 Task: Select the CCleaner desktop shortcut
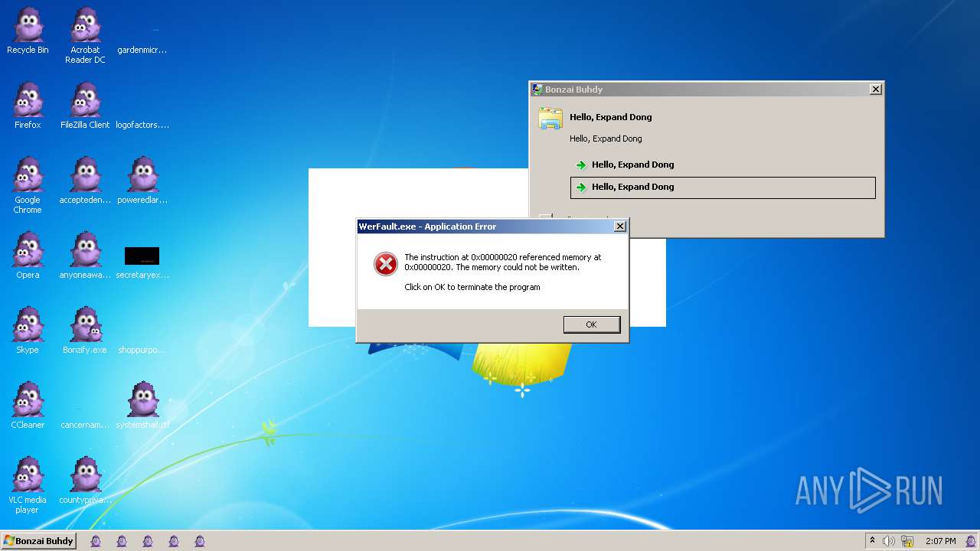coord(28,406)
